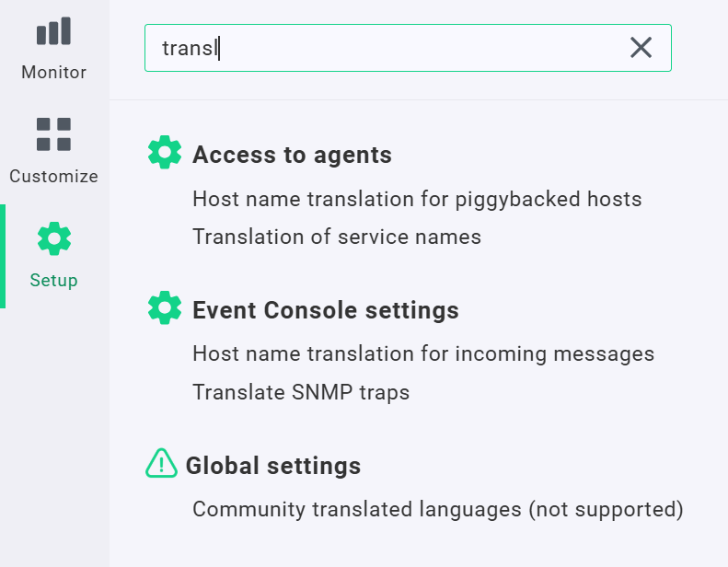Select the Setup gear icon in sidebar

[x=53, y=238]
